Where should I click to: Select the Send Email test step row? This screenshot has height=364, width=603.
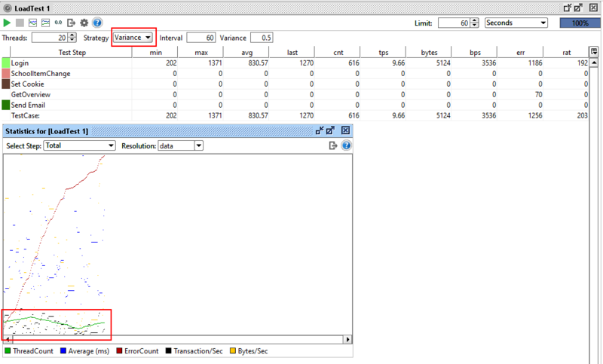click(x=295, y=105)
